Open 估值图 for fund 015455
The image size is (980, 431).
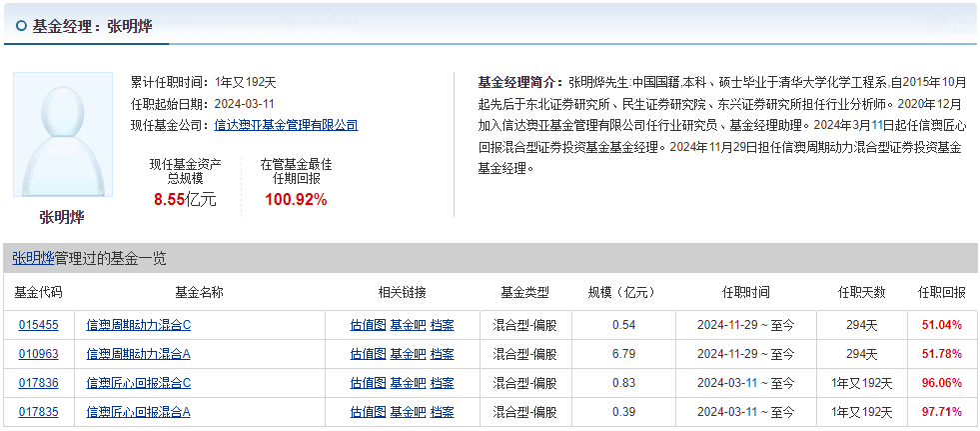pyautogui.click(x=369, y=325)
